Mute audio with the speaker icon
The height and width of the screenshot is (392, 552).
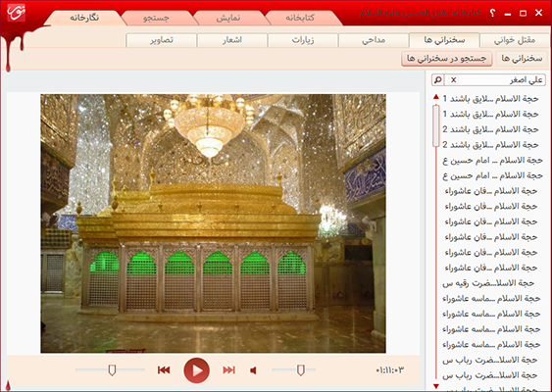point(253,370)
